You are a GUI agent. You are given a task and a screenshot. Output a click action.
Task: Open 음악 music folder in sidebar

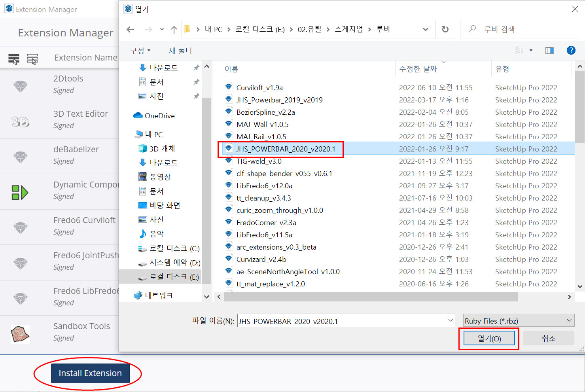coord(151,234)
